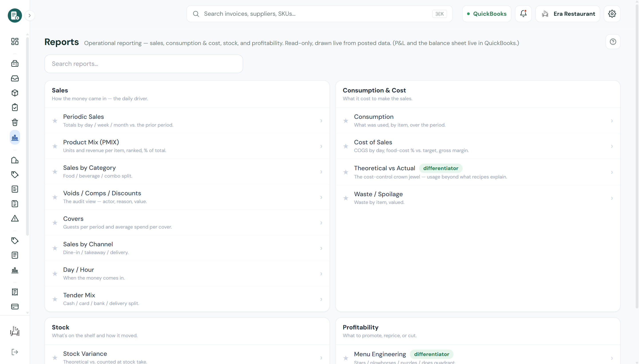Click the Sales section heading

(x=60, y=90)
